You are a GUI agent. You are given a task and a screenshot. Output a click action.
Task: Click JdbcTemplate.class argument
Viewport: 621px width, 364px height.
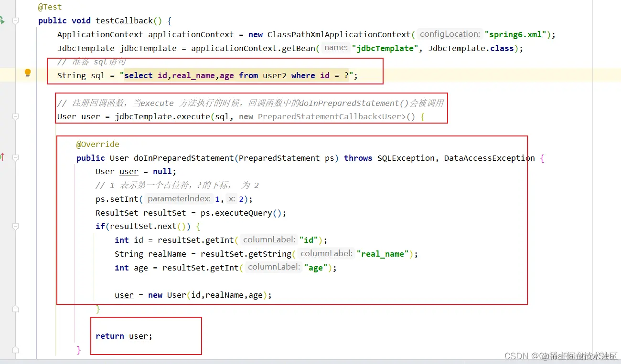(471, 48)
